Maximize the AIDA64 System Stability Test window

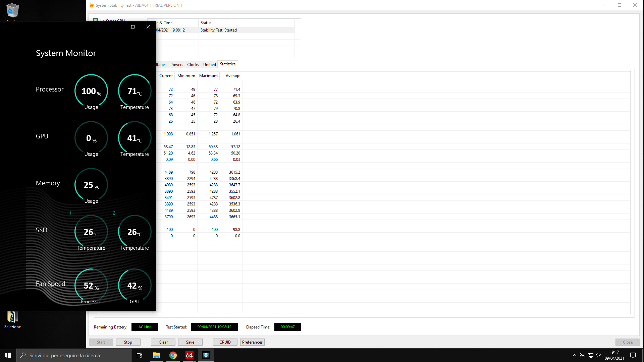pyautogui.click(x=620, y=5)
